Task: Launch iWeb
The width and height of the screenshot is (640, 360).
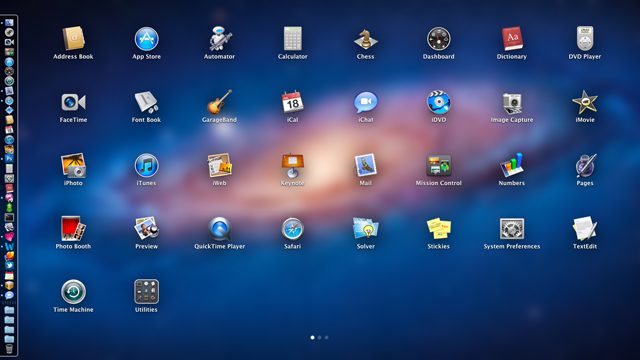Action: click(220, 165)
